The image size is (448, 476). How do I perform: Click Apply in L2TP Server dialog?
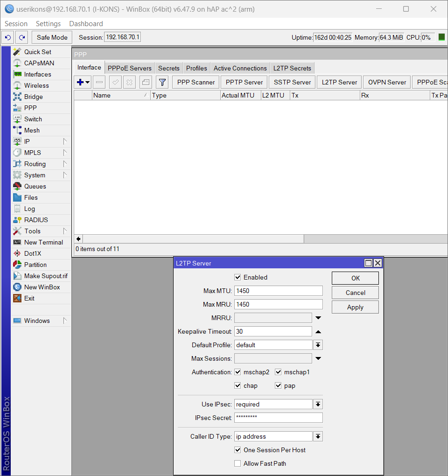click(x=355, y=307)
